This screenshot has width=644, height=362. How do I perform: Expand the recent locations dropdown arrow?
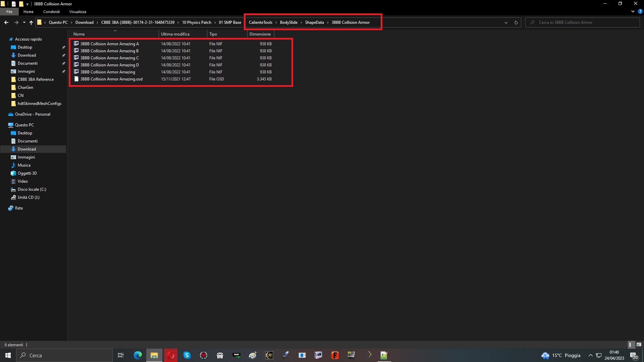click(24, 22)
